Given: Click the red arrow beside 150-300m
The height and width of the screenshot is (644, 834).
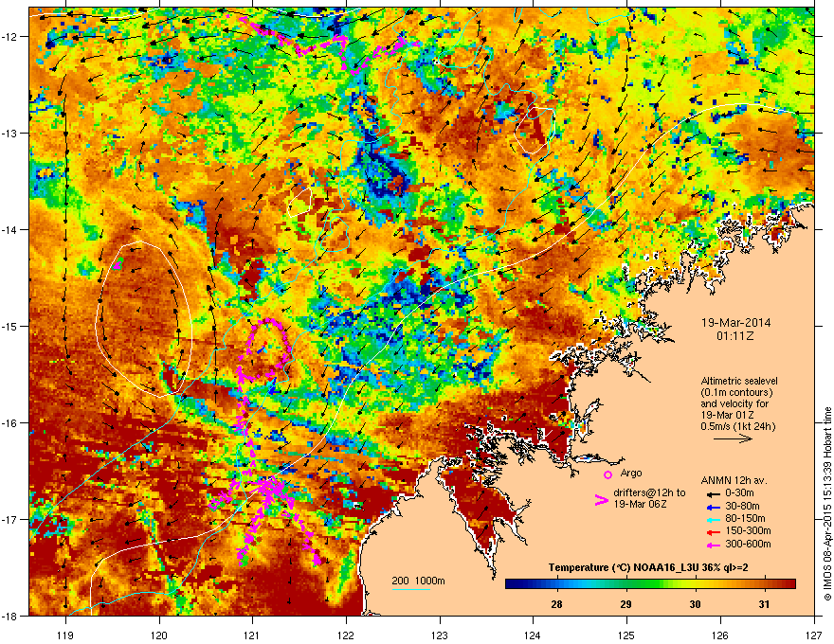Looking at the screenshot, I should tap(713, 532).
